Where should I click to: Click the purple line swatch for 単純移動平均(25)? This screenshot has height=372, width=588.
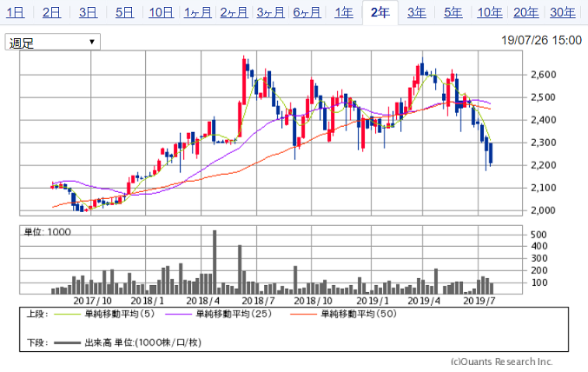[179, 314]
